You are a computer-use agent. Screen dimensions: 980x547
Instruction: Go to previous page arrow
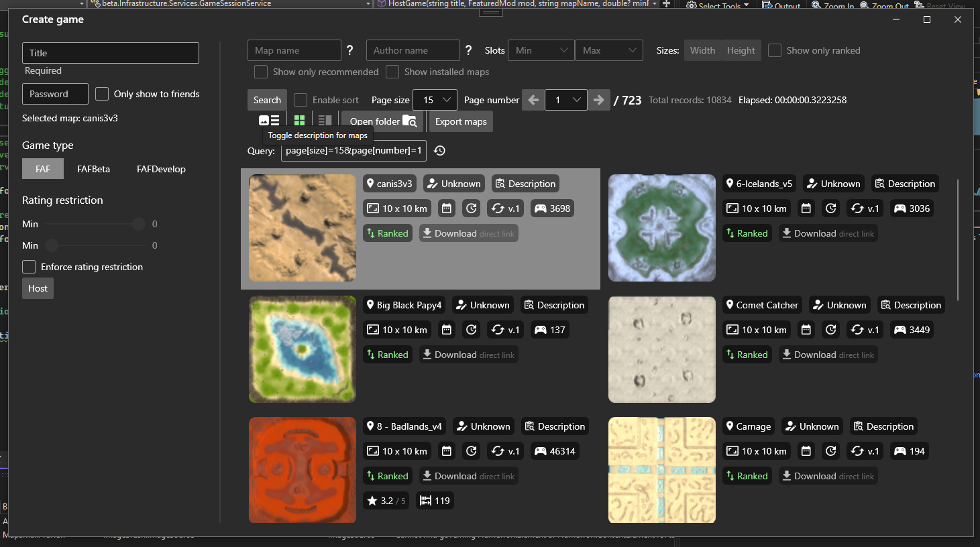[x=533, y=100]
